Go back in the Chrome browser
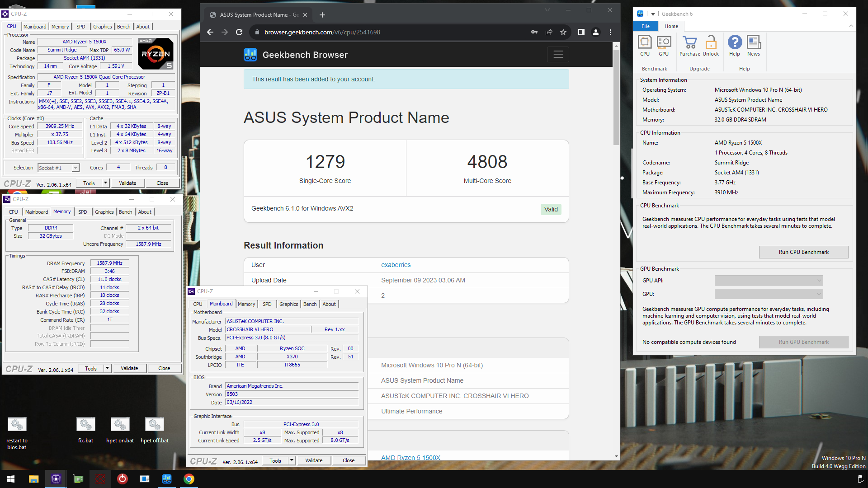 [210, 32]
